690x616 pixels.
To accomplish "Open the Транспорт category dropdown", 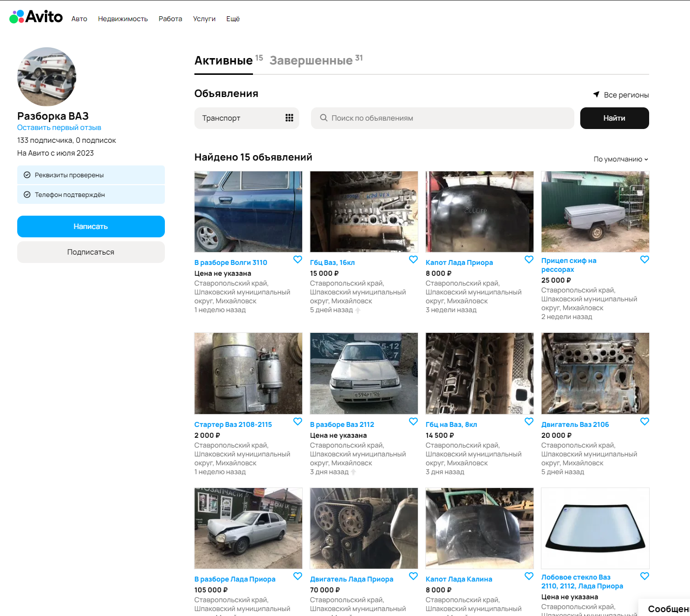I will (x=247, y=118).
